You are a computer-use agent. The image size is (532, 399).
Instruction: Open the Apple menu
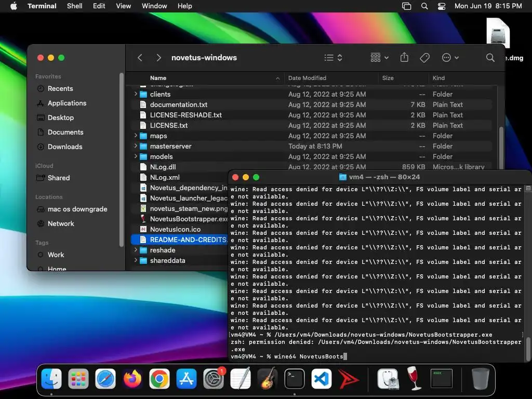14,6
